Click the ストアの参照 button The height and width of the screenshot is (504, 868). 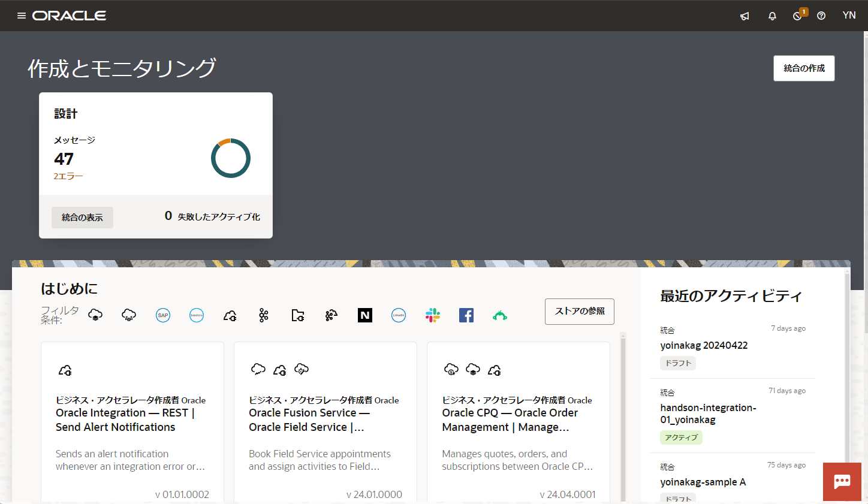pos(579,312)
